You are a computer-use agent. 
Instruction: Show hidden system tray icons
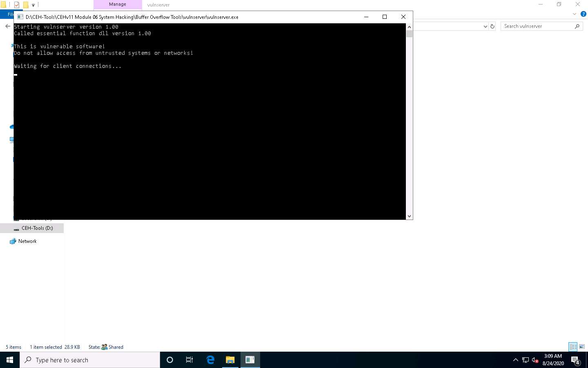pyautogui.click(x=515, y=360)
